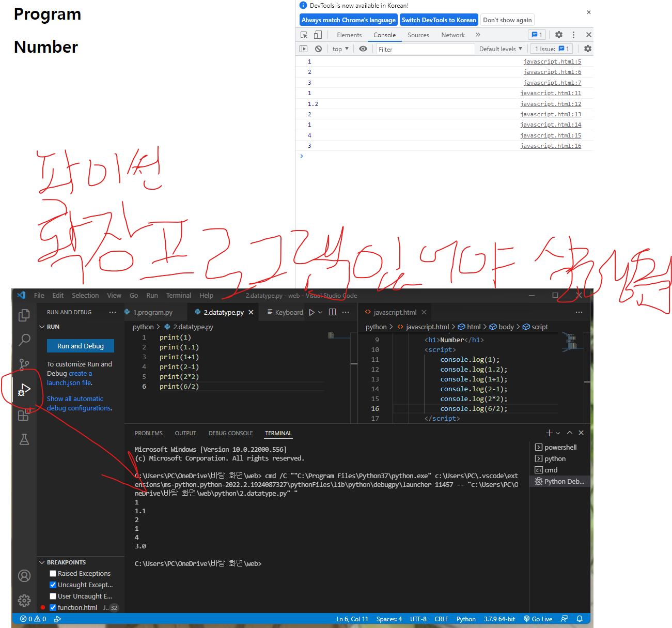Open Show all automatic debug configurations link
This screenshot has width=672, height=628.
(x=79, y=403)
